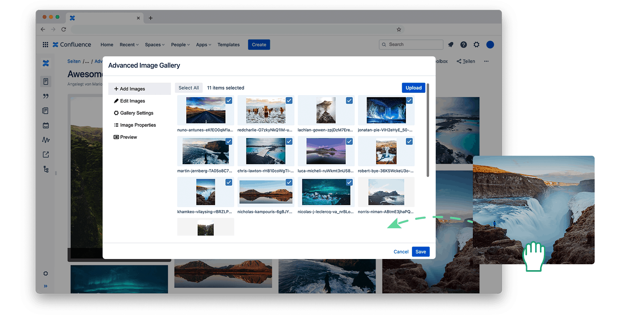Open space settings gear at the sidebar bottom
This screenshot has width=644, height=315.
click(46, 273)
